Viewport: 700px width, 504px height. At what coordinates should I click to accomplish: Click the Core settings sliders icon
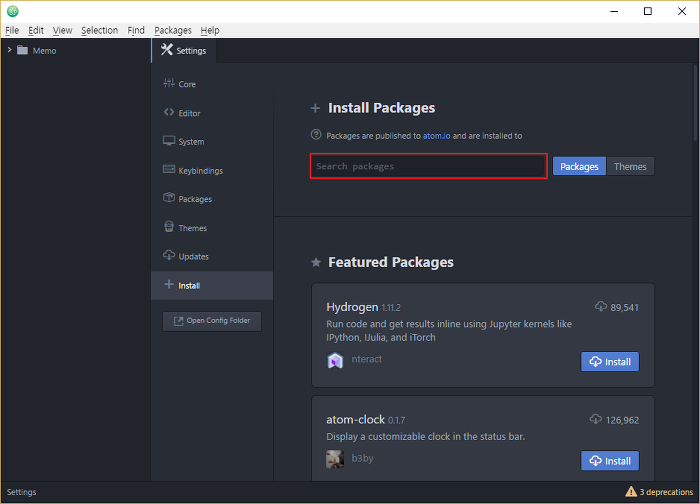click(x=169, y=83)
